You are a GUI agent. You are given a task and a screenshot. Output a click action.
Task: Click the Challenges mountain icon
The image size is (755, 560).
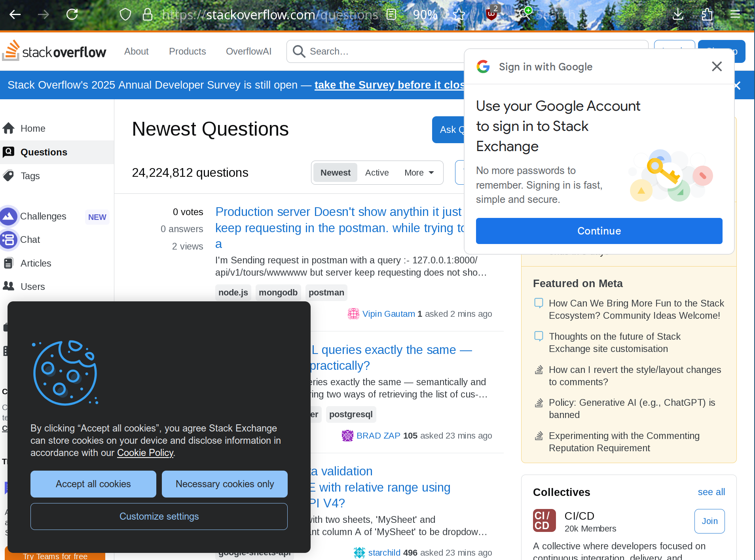9,216
